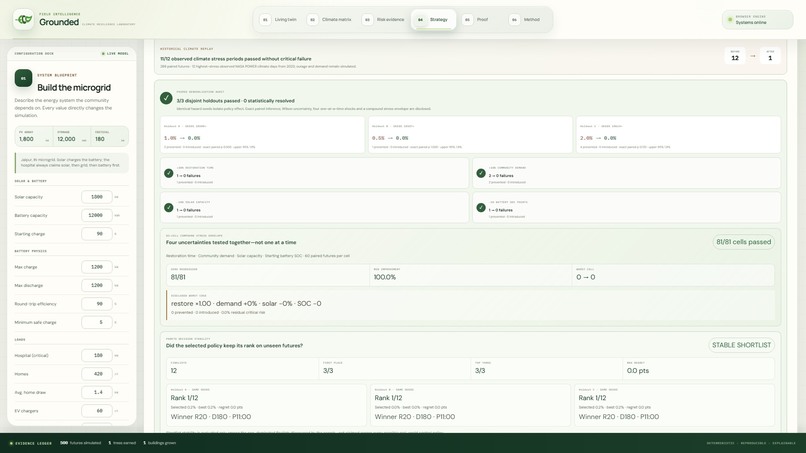Click the STABLE SHORTLIST badge
Viewport: 806px width, 453px height.
(x=741, y=345)
